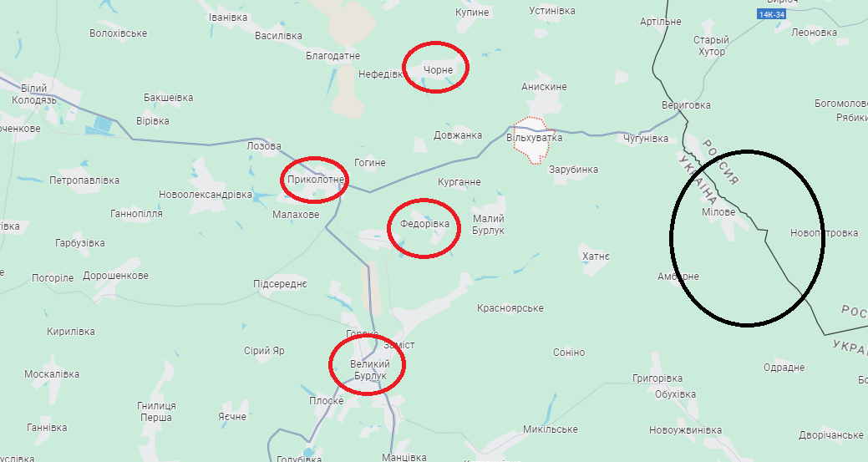This screenshot has width=868, height=462.
Task: Click the Григорівка village label
Action: 657,378
